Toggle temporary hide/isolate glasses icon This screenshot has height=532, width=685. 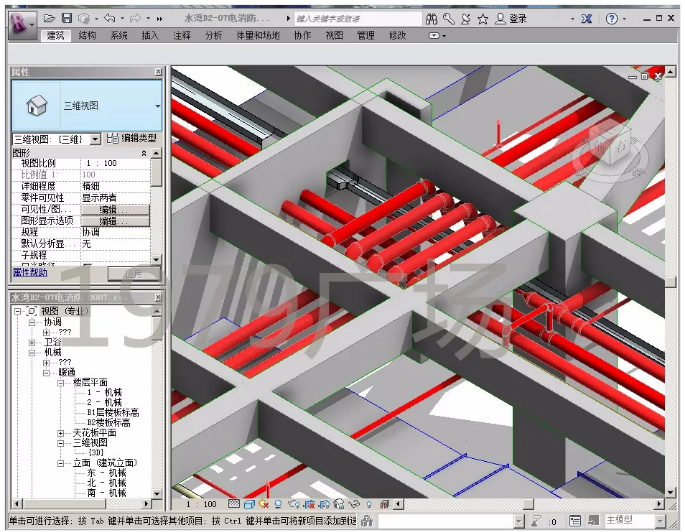point(354,504)
